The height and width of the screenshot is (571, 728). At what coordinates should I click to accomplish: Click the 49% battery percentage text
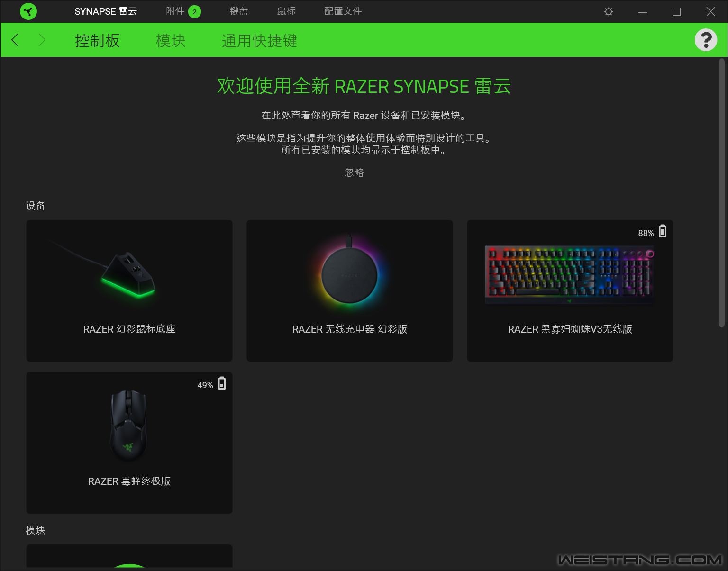point(205,385)
